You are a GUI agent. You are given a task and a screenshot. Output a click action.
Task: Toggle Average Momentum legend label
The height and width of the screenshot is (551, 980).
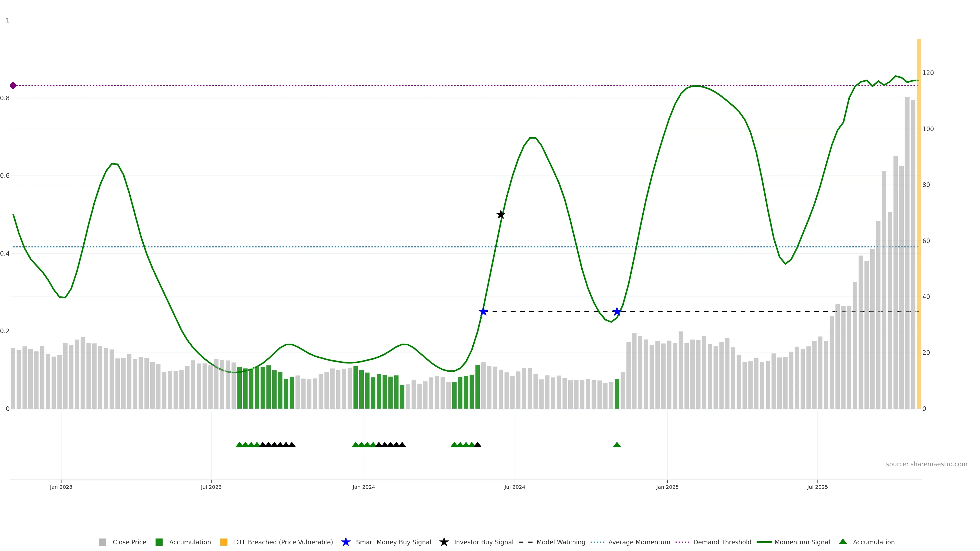pos(639,542)
